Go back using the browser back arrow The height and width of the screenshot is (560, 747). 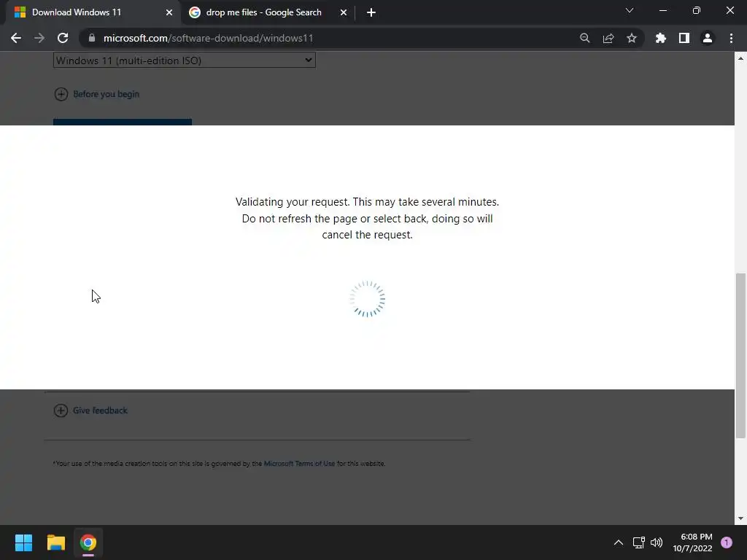coord(16,38)
